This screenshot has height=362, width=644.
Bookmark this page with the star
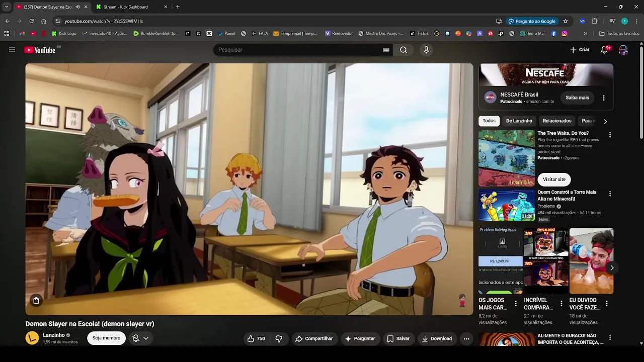(566, 21)
